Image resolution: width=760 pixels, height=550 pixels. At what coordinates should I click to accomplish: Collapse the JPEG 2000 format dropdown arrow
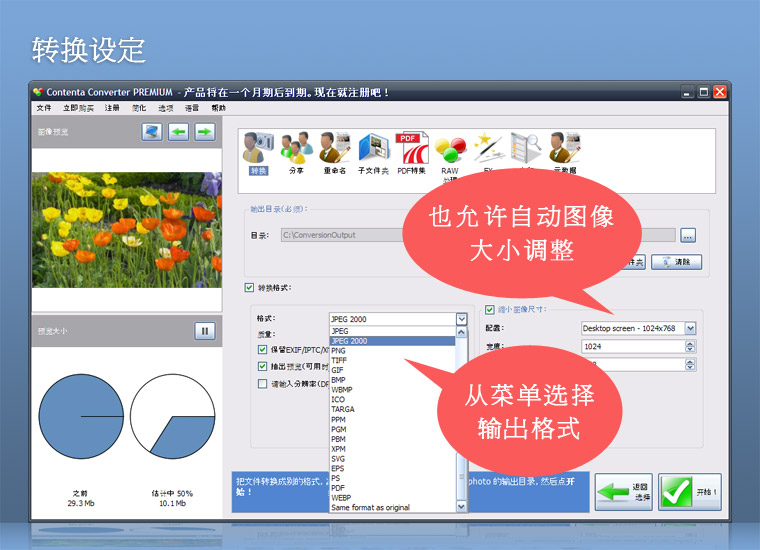[461, 319]
